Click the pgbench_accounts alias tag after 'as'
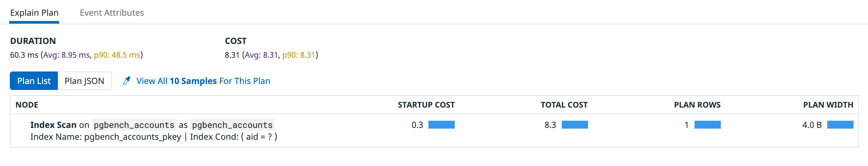 (x=232, y=125)
